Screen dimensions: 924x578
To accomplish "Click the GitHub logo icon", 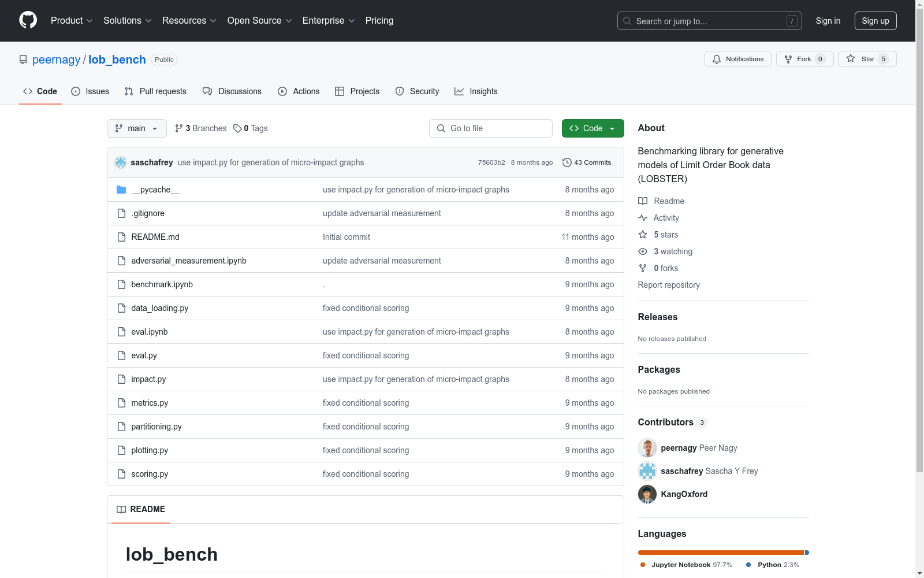I will (28, 20).
